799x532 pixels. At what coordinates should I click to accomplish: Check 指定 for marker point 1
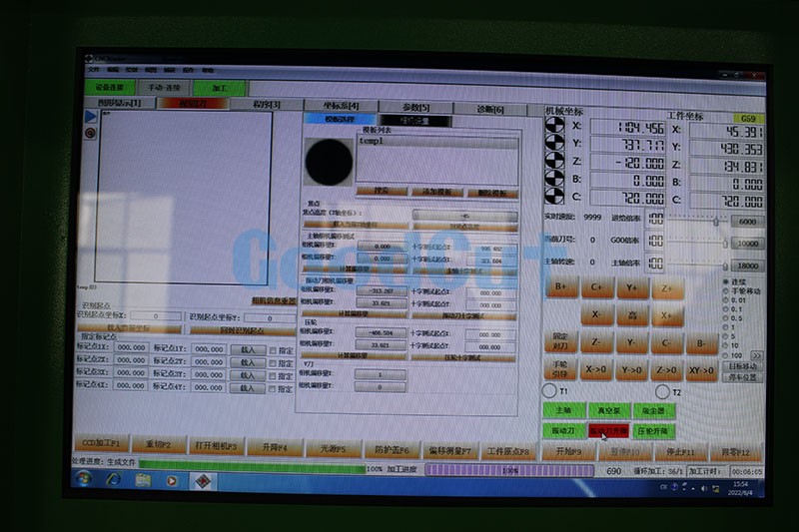click(x=273, y=350)
